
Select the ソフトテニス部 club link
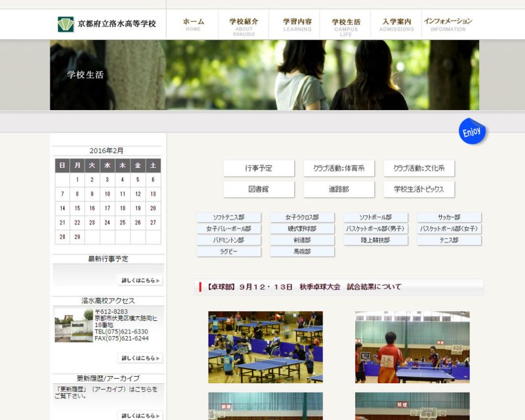(x=229, y=218)
